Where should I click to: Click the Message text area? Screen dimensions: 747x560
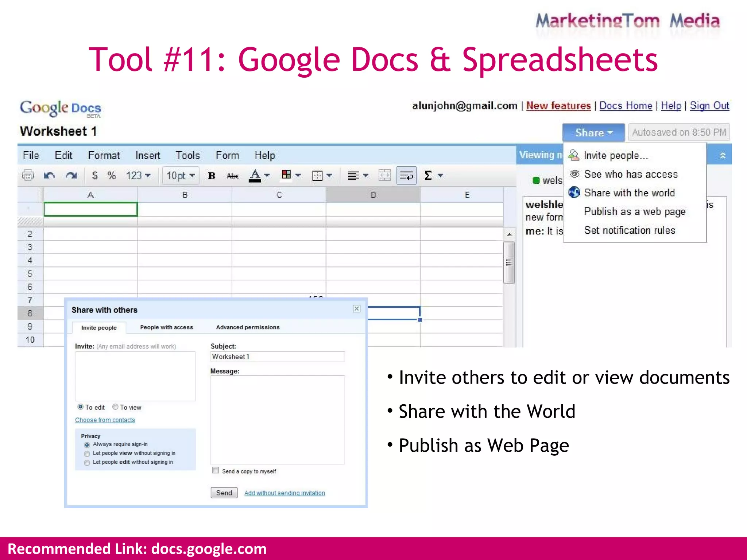pyautogui.click(x=278, y=420)
